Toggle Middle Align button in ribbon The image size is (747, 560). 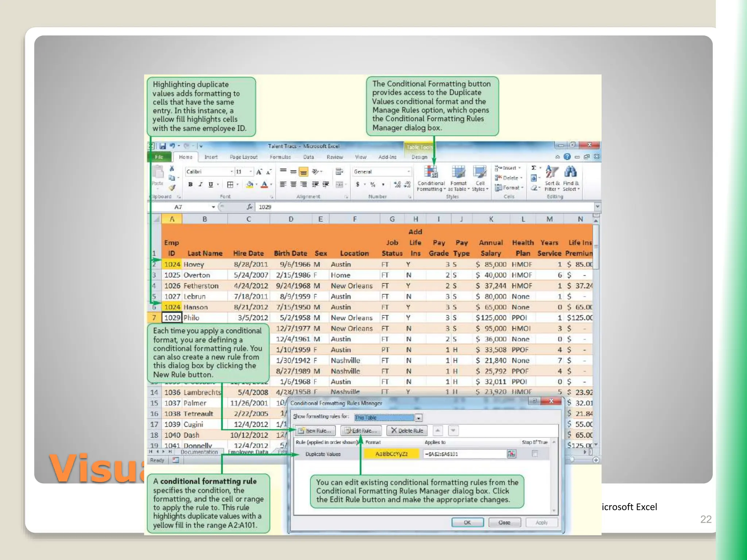(293, 171)
